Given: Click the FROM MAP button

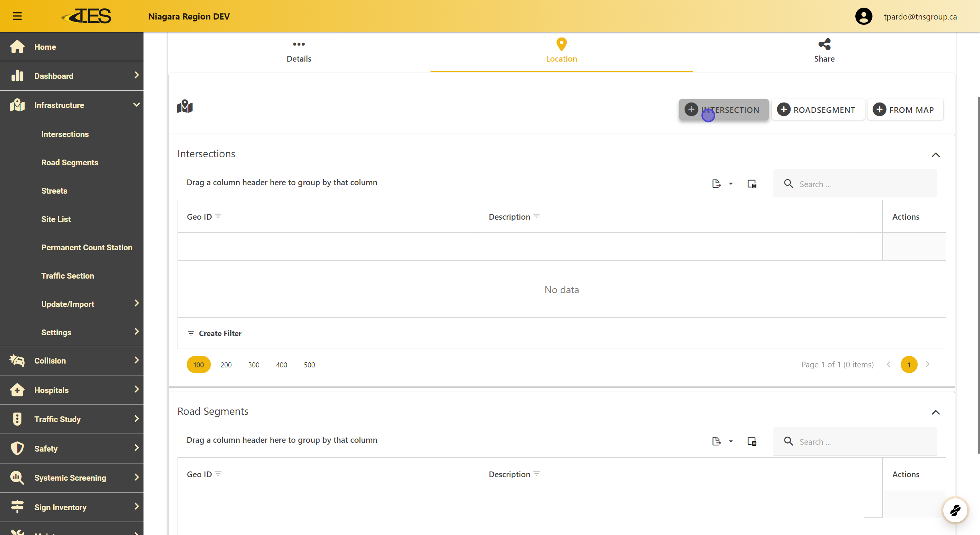Looking at the screenshot, I should 905,110.
